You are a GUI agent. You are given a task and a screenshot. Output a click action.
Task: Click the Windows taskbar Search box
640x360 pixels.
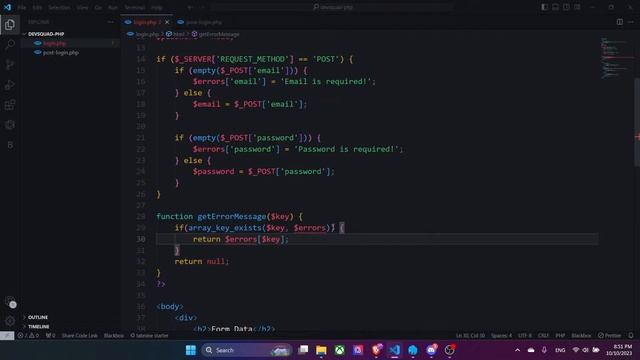246,350
